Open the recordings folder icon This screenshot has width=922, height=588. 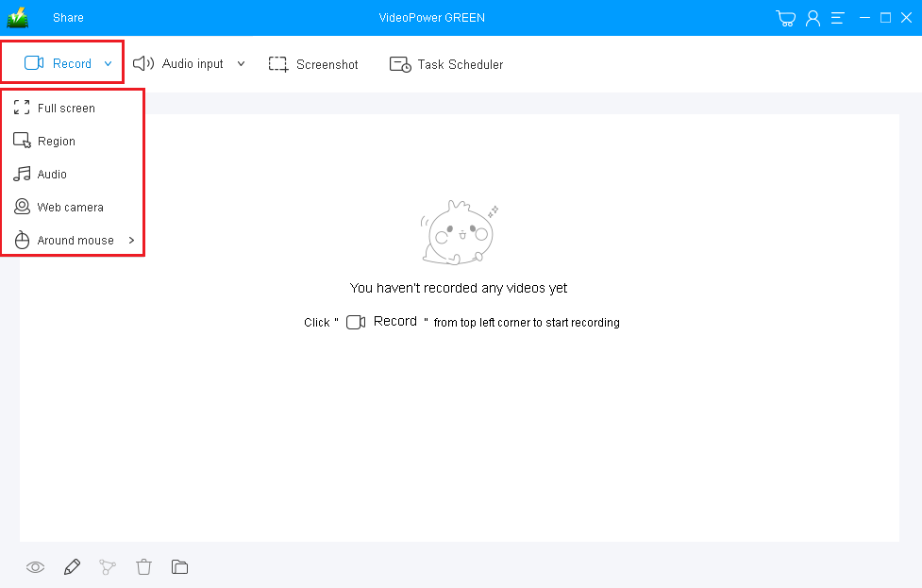click(x=179, y=566)
